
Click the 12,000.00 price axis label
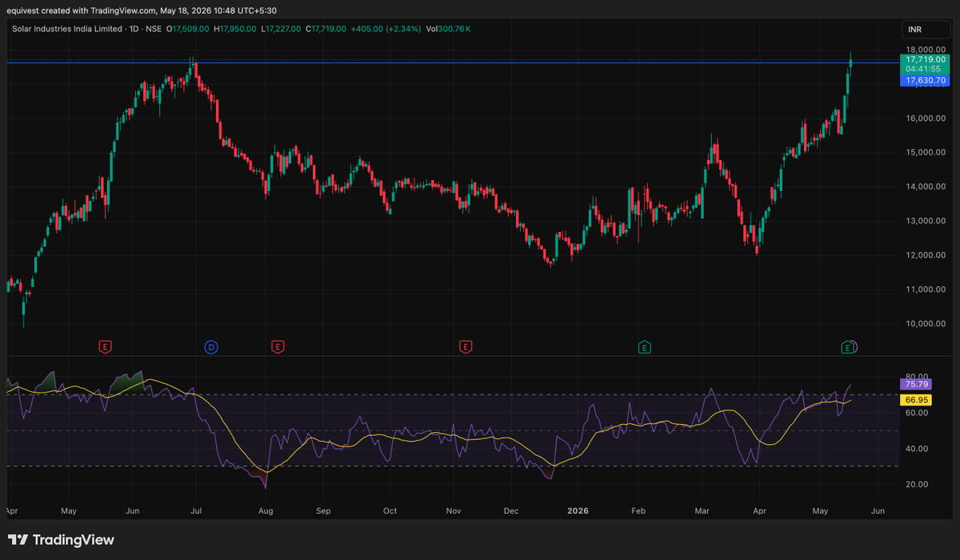926,255
